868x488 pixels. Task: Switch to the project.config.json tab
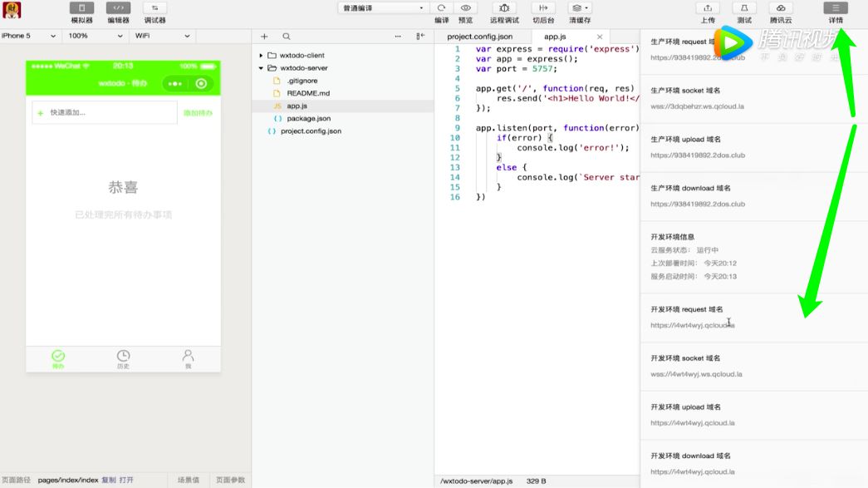click(x=479, y=37)
